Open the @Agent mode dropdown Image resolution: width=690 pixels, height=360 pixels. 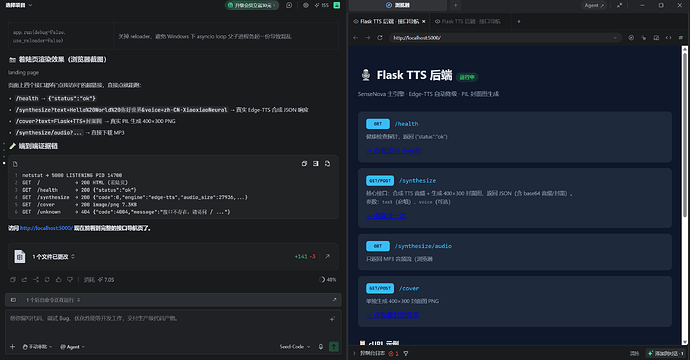72,347
